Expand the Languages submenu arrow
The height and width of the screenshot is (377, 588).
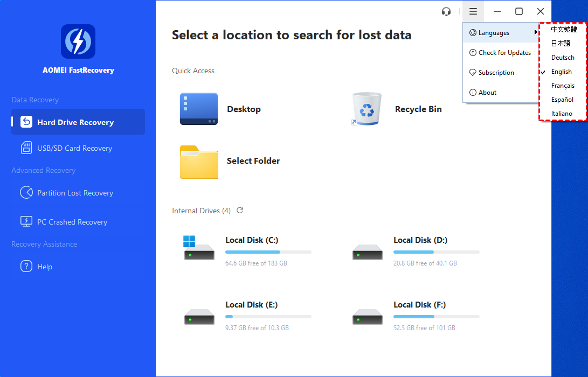click(536, 33)
